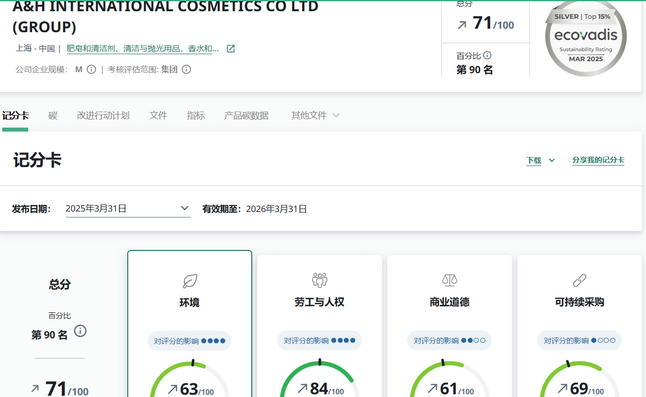
Task: Click trend arrow beside 84 labor score
Action: [x=302, y=388]
